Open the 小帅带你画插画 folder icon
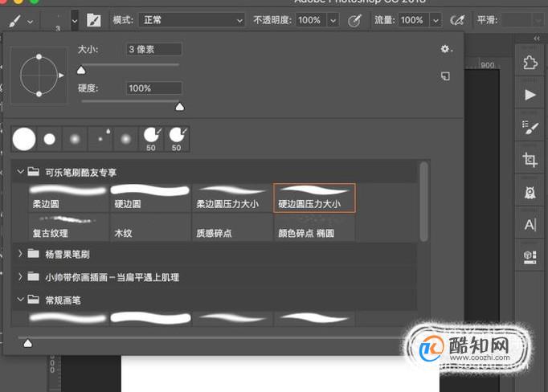 (x=33, y=276)
